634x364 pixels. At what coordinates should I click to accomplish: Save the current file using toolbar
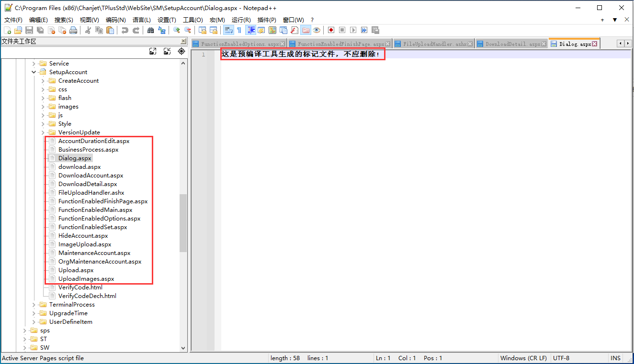click(x=29, y=30)
